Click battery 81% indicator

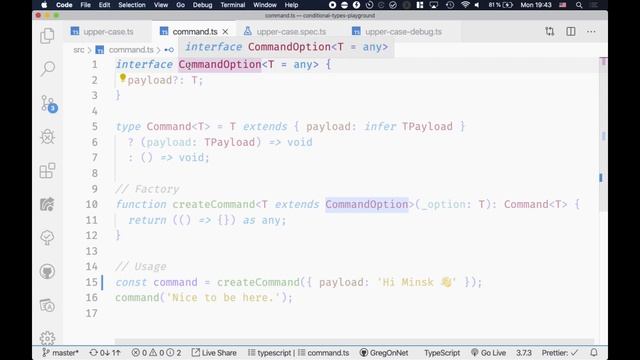tap(500, 5)
